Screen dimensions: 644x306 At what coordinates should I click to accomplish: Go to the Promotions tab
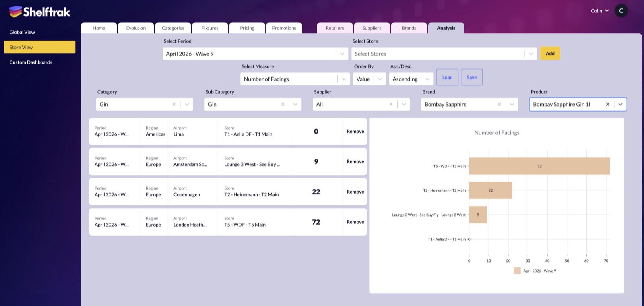click(x=284, y=28)
